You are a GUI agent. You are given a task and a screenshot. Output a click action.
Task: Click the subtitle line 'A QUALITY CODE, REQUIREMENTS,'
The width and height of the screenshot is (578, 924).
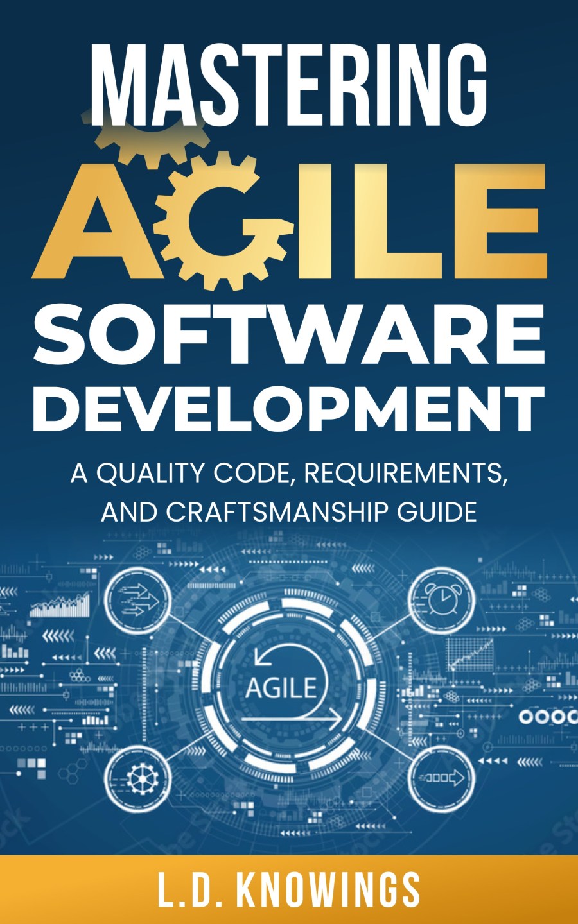click(x=289, y=473)
